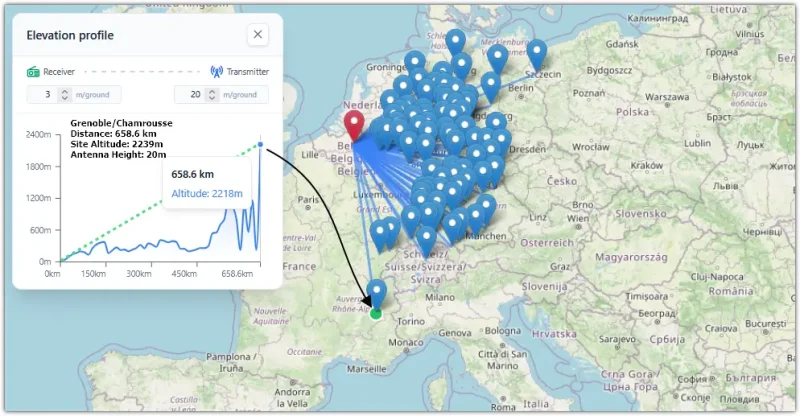
Task: Click the '658.6km' x-axis label
Action: 237,274
